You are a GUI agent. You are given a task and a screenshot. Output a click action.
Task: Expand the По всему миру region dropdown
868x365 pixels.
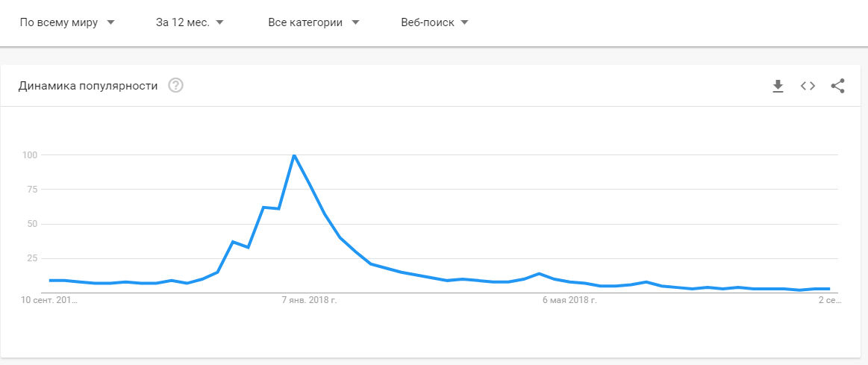pos(67,22)
